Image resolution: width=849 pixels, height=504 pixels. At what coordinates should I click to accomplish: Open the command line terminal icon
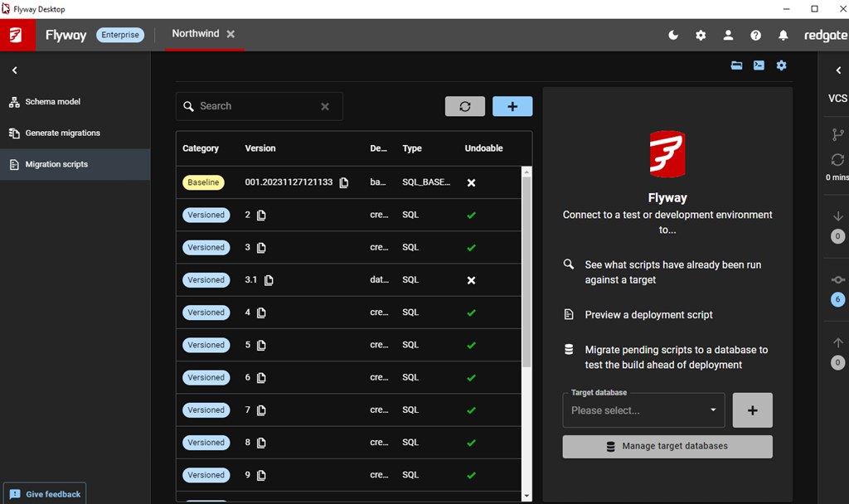pos(759,65)
